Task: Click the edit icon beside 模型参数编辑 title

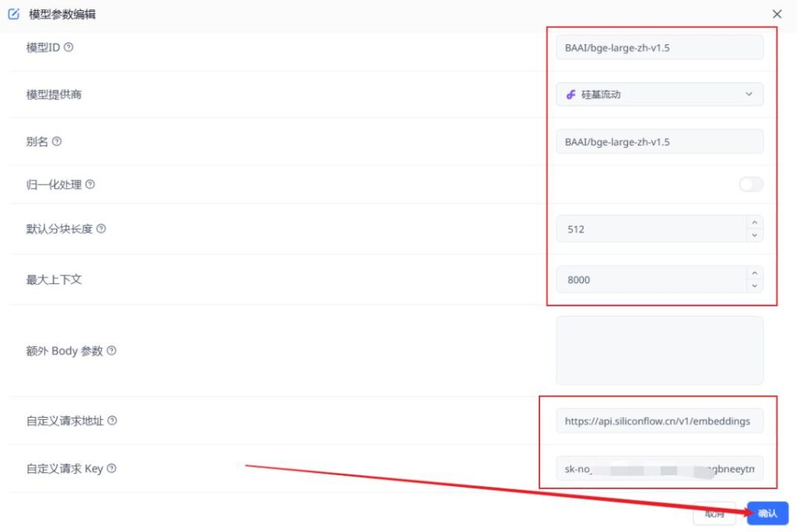Action: tap(13, 14)
